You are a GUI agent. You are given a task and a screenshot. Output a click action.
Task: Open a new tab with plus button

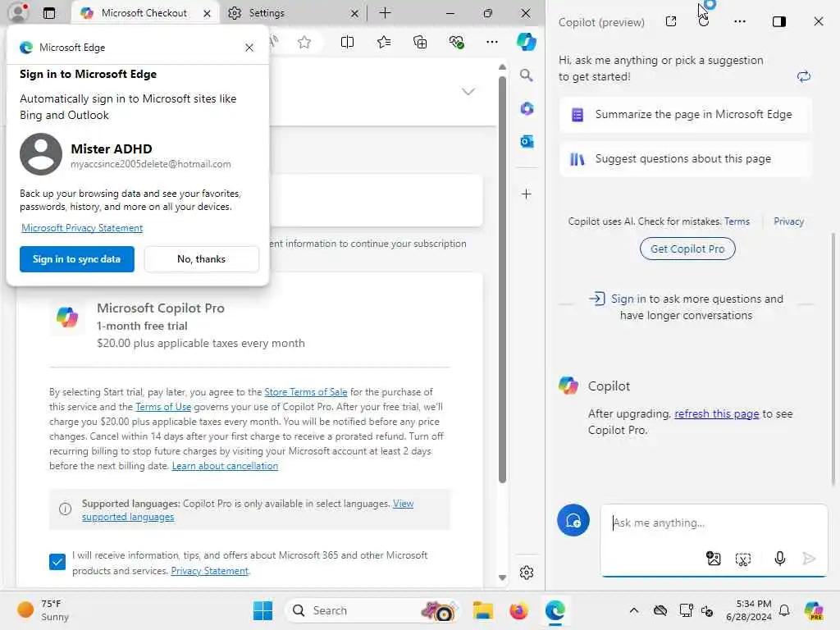coord(385,13)
